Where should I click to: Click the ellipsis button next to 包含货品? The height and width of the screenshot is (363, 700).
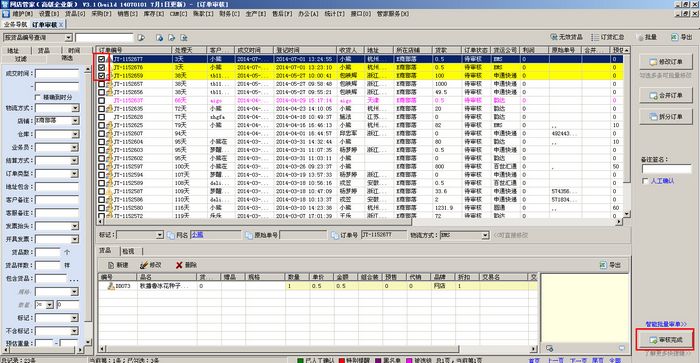[74, 279]
